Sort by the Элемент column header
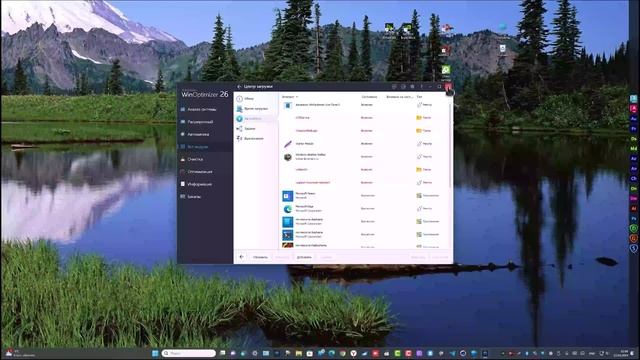640x360 pixels. click(288, 97)
